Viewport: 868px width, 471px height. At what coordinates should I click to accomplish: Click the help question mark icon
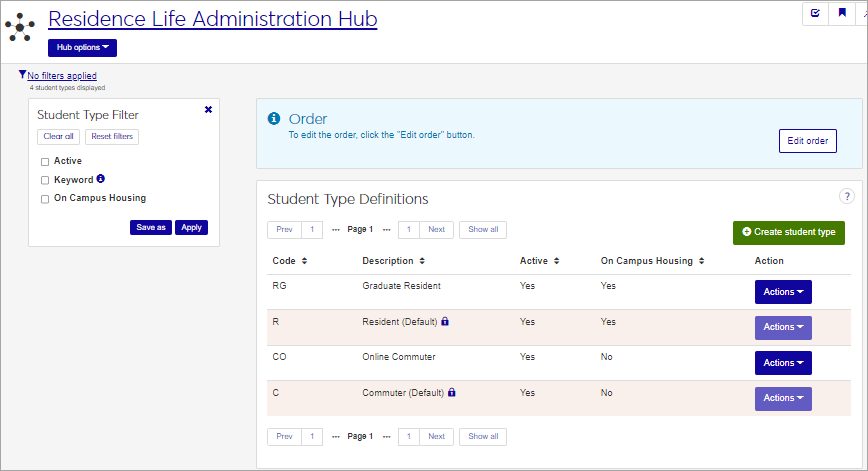tap(847, 197)
